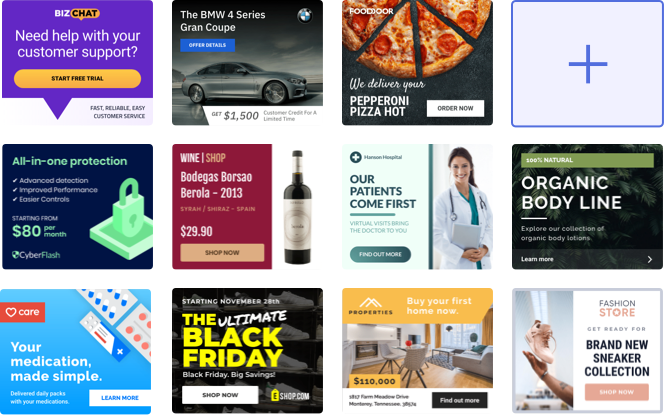Click the heart care logo badge
This screenshot has width=664, height=415.
(22, 312)
